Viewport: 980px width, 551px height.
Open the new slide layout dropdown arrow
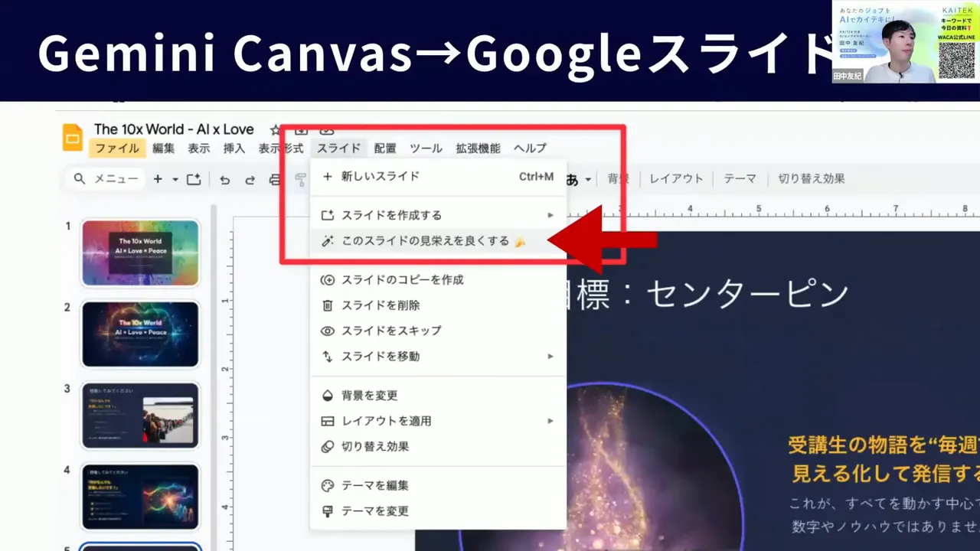click(x=175, y=178)
